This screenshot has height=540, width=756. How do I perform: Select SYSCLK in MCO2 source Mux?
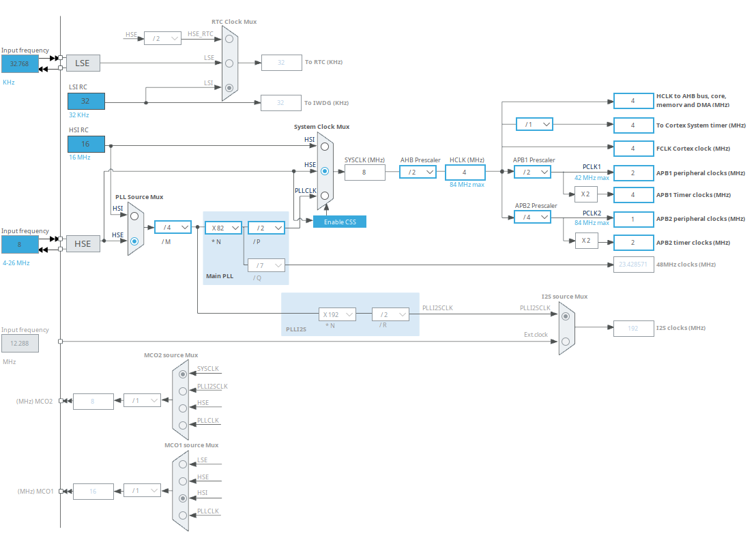click(183, 374)
